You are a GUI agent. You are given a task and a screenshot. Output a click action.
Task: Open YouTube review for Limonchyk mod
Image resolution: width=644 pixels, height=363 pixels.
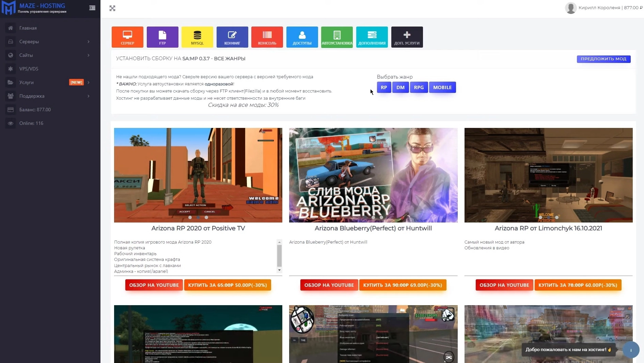[x=504, y=285]
